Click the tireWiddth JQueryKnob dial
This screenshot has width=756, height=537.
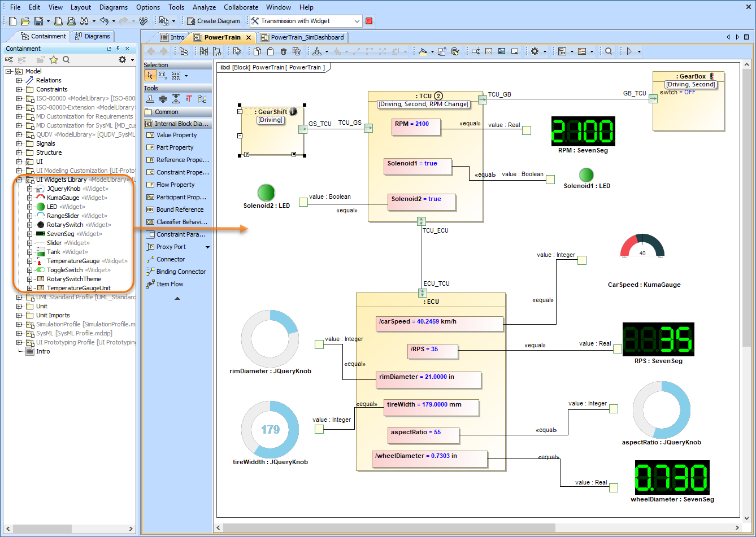pos(270,430)
